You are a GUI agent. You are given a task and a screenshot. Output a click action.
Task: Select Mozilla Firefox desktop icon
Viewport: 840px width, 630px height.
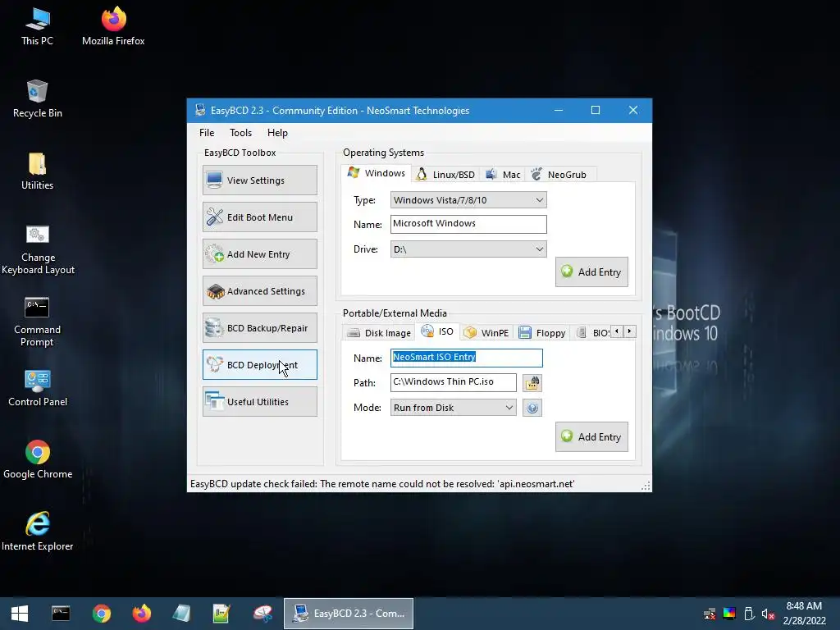(113, 27)
